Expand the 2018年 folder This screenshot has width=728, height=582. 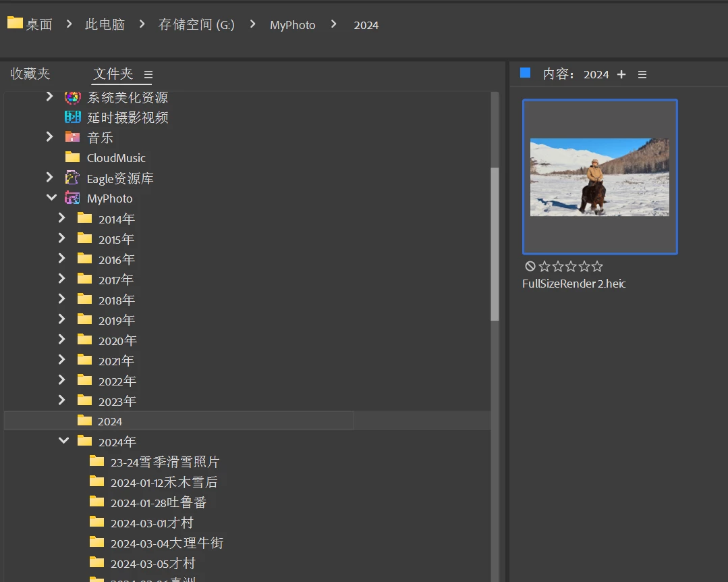coord(62,298)
